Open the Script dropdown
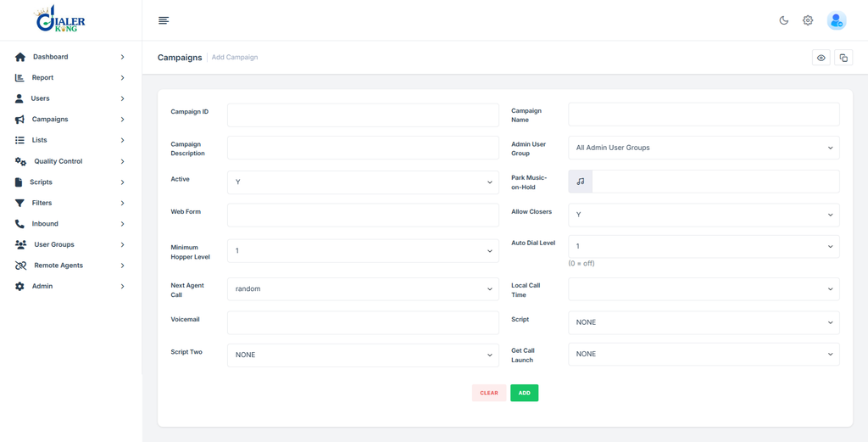Screen dimensions: 868x442 (704, 322)
